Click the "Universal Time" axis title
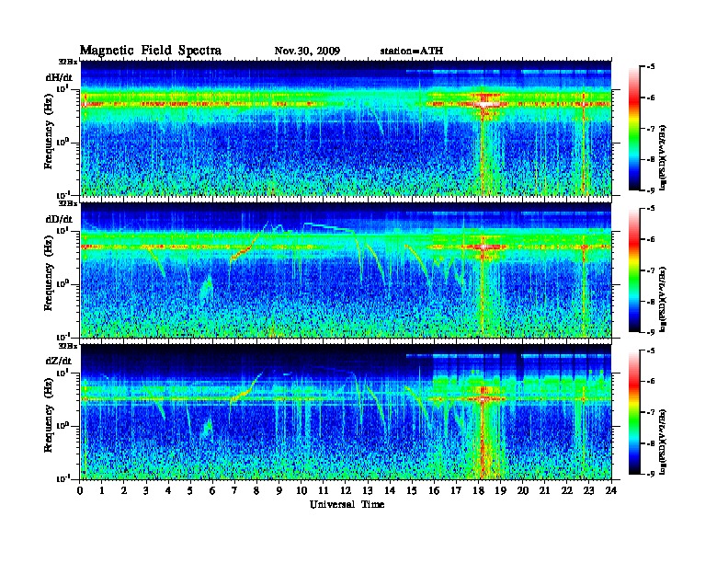The height and width of the screenshot is (563, 728). 347,504
